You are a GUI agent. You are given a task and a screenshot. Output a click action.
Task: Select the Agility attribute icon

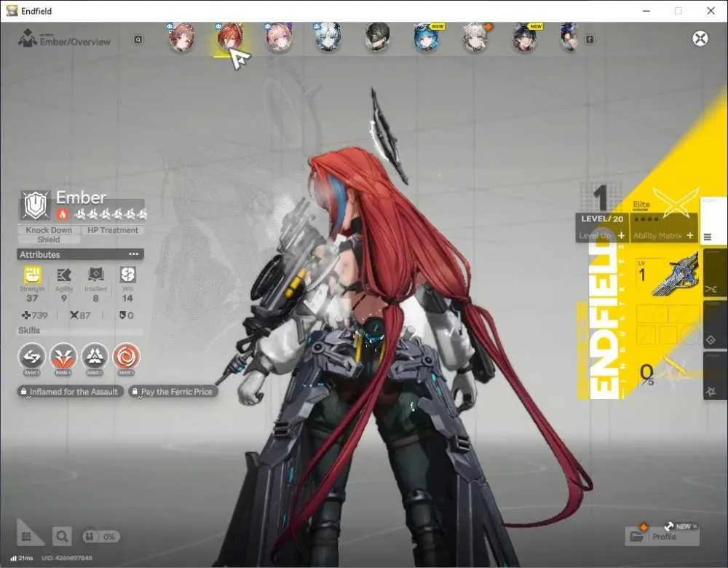click(63, 275)
